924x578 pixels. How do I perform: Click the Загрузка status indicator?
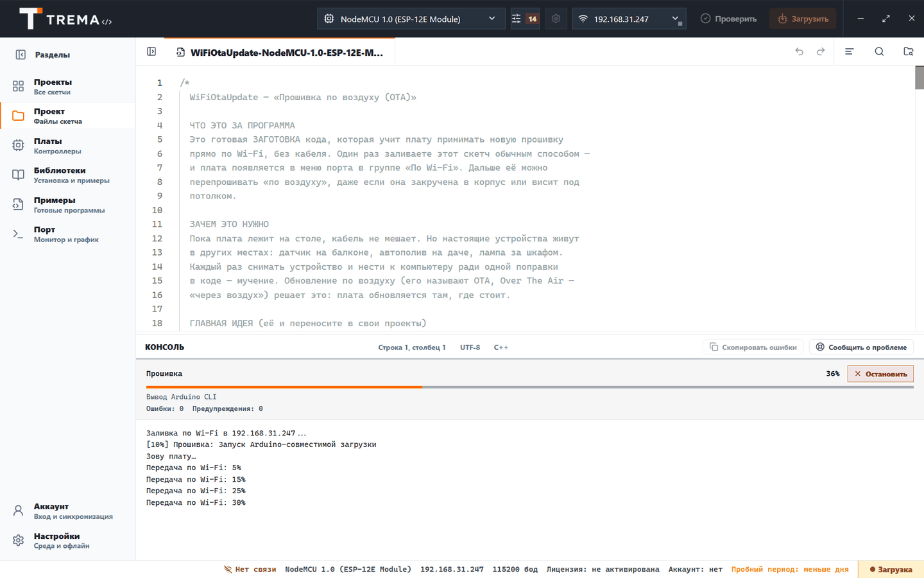pyautogui.click(x=891, y=569)
